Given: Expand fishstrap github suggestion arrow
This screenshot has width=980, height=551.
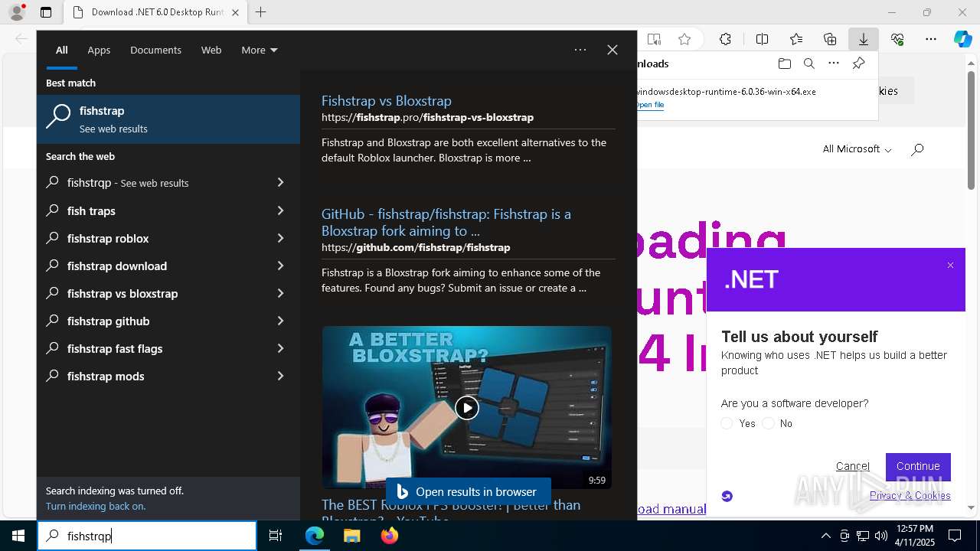Looking at the screenshot, I should point(280,321).
